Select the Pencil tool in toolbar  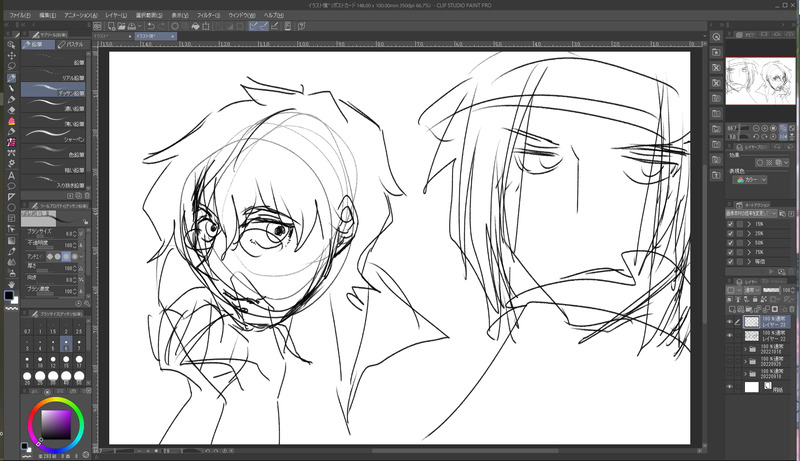click(11, 78)
